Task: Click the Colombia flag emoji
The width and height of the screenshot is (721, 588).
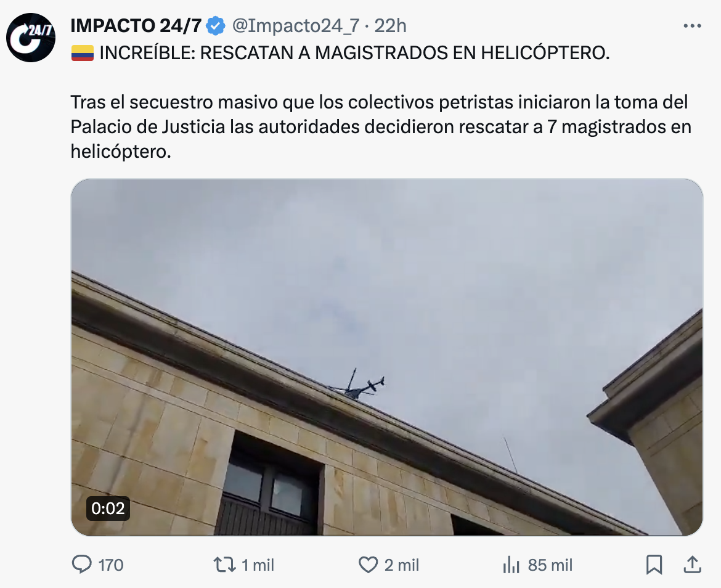Action: (x=83, y=54)
